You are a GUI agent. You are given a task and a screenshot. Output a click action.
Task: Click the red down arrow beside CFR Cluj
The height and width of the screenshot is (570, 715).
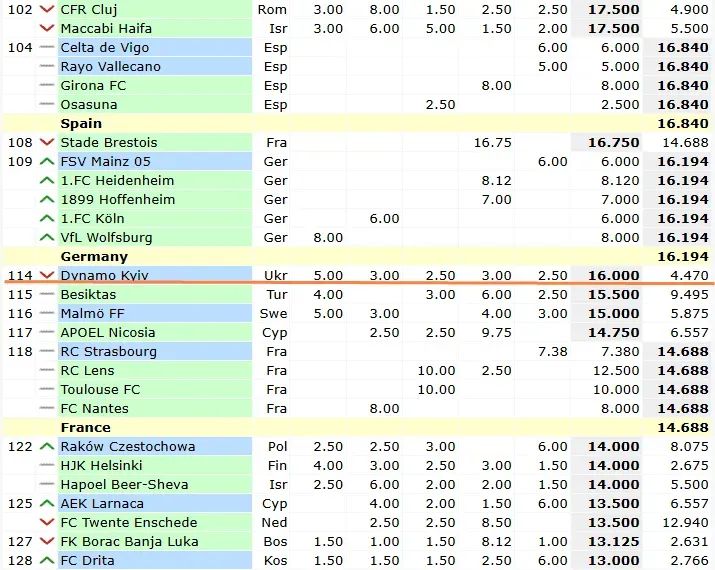46,9
